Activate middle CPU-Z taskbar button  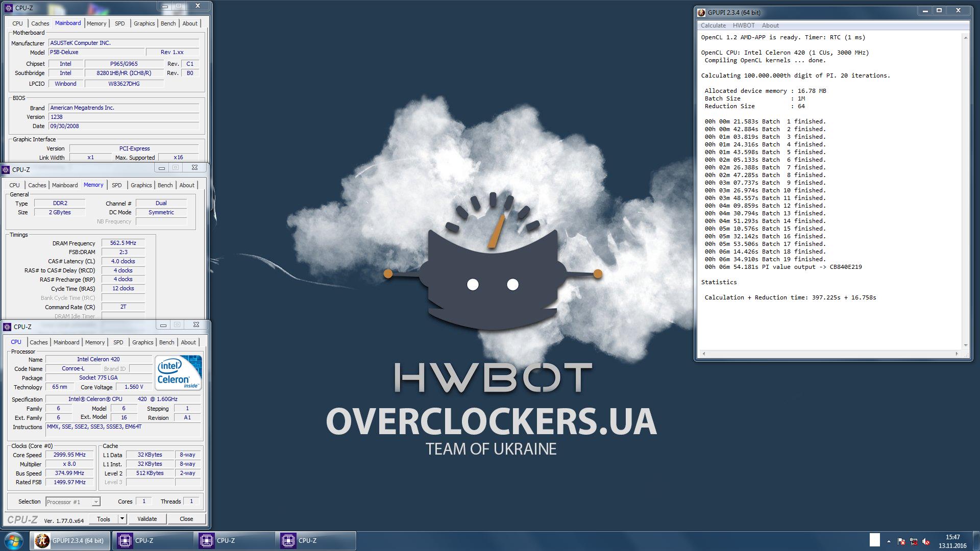click(234, 541)
